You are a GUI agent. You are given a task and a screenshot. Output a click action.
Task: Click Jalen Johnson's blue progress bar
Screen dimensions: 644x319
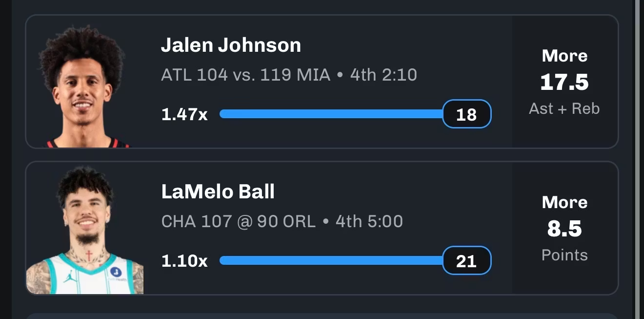point(331,114)
